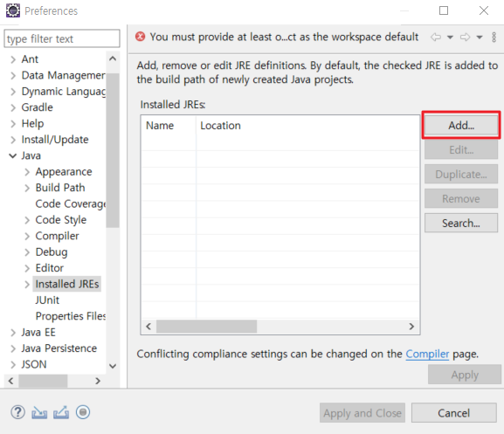
Task: Click the Add... button
Action: [x=461, y=125]
